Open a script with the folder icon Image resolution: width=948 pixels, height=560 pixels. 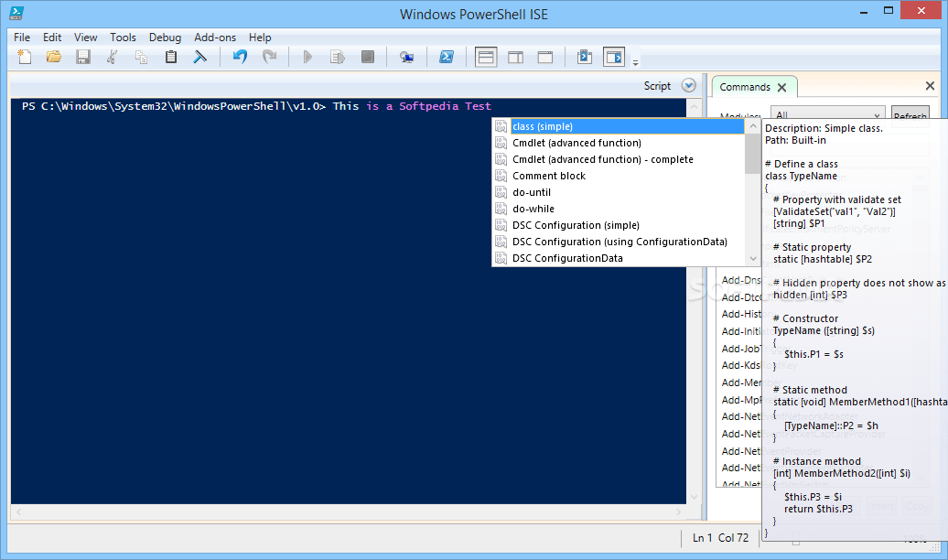(x=54, y=57)
